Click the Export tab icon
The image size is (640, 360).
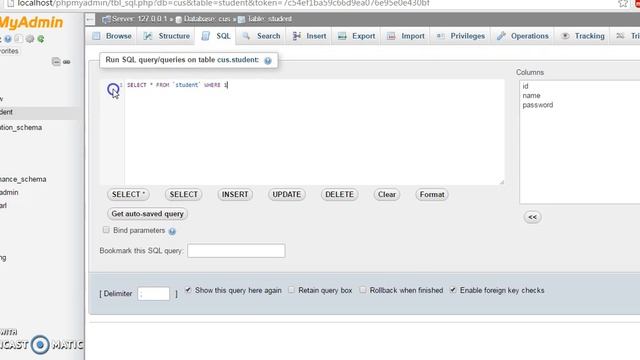coord(342,36)
